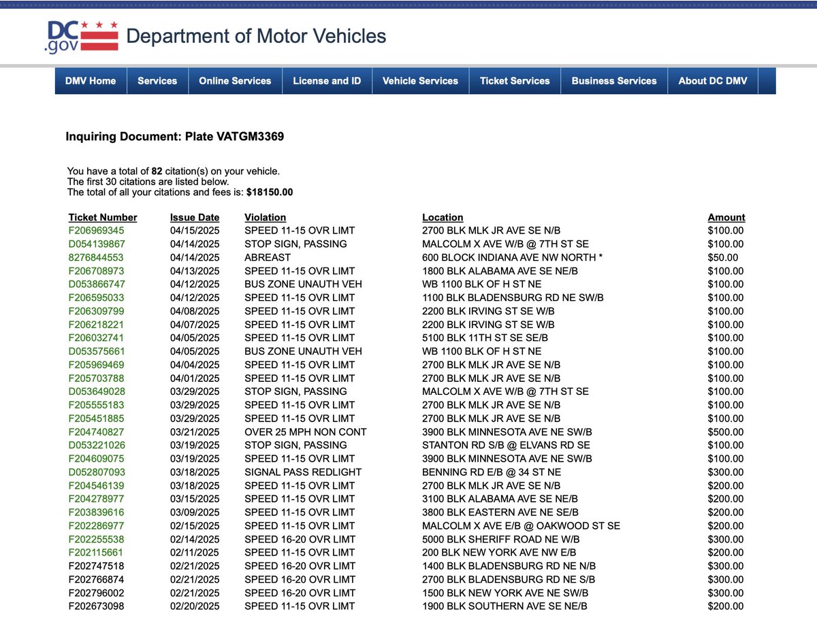The image size is (817, 644).
Task: Open ticket F206595033
Action: pos(97,297)
